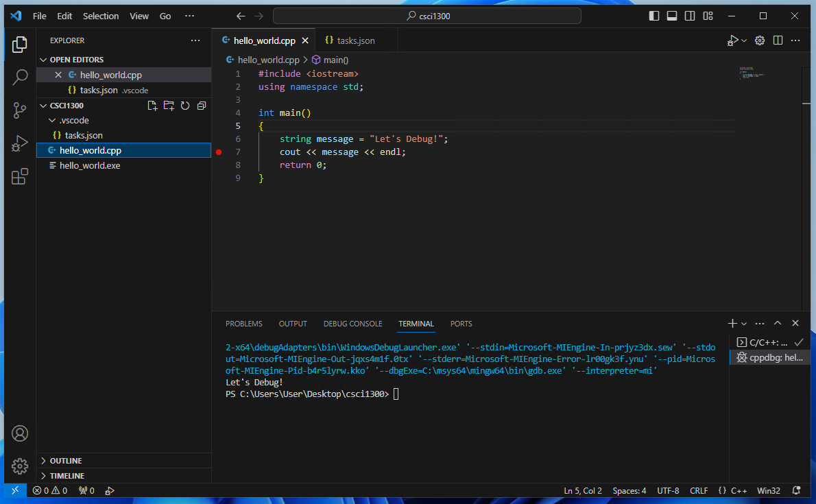Open the Go menu
This screenshot has height=504, width=816.
coord(165,16)
